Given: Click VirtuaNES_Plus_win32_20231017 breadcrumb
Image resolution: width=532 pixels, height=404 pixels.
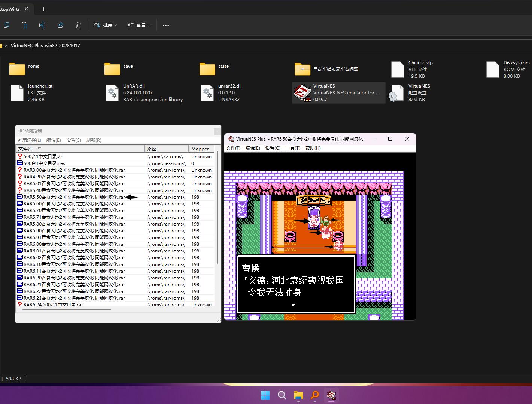Looking at the screenshot, I should pos(45,46).
